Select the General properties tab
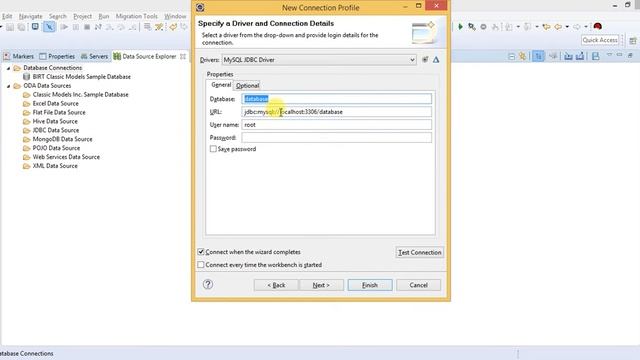This screenshot has height=360, width=640. coord(221,85)
